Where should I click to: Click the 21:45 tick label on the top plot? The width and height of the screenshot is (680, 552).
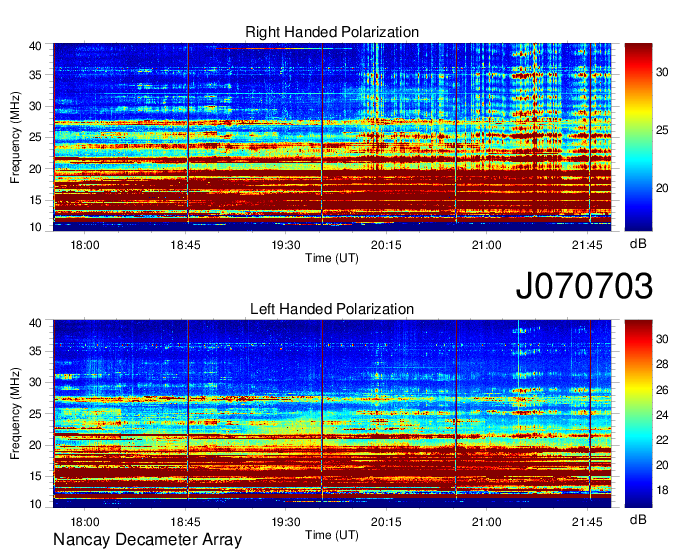(587, 245)
